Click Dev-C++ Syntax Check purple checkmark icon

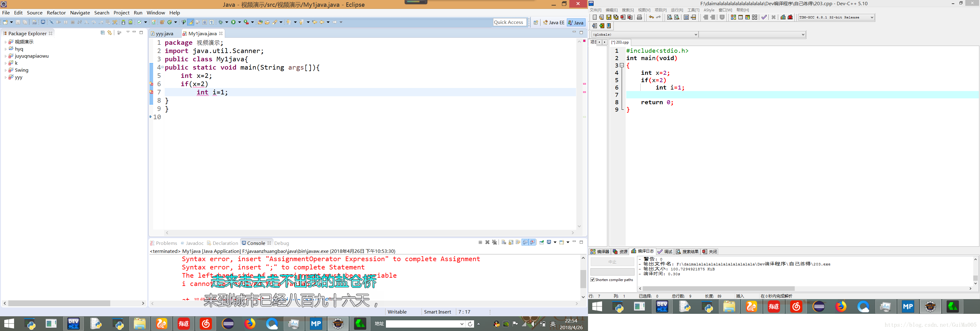tap(764, 17)
